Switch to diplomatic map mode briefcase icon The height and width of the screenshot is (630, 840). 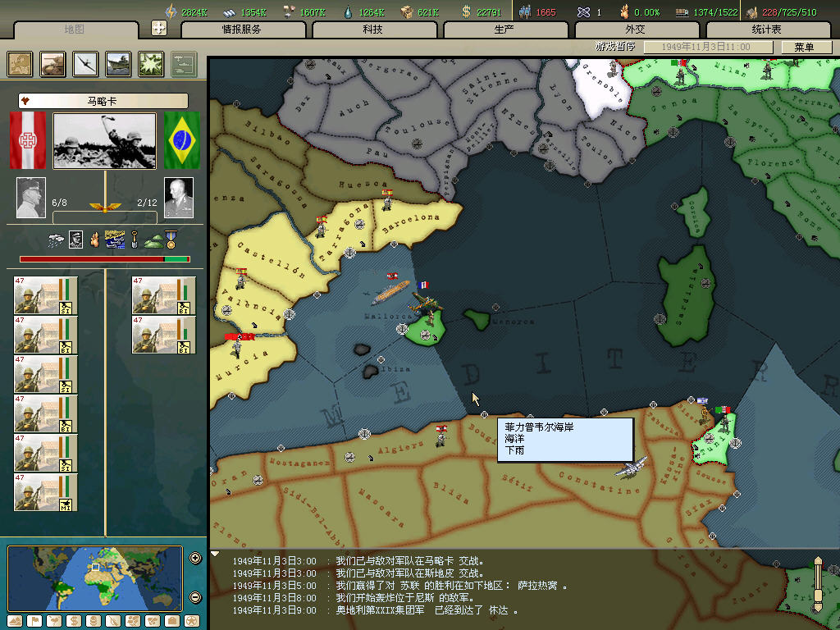[172, 621]
